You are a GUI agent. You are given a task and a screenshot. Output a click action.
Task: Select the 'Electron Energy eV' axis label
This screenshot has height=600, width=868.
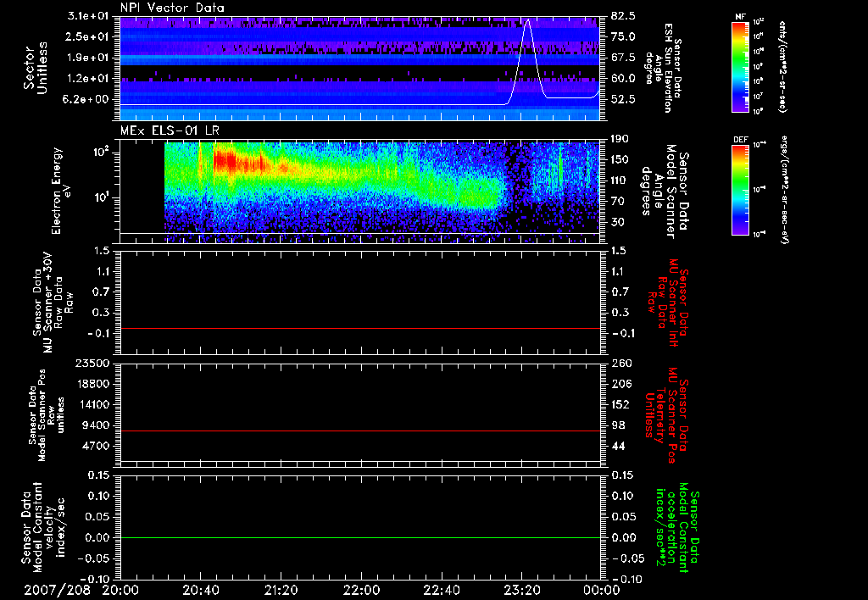(61, 191)
